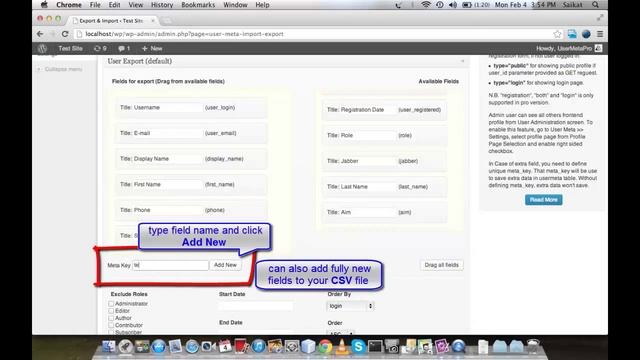Screen dimensions: 640x360
Task: Open the Order By login dropdown
Action: click(x=350, y=306)
